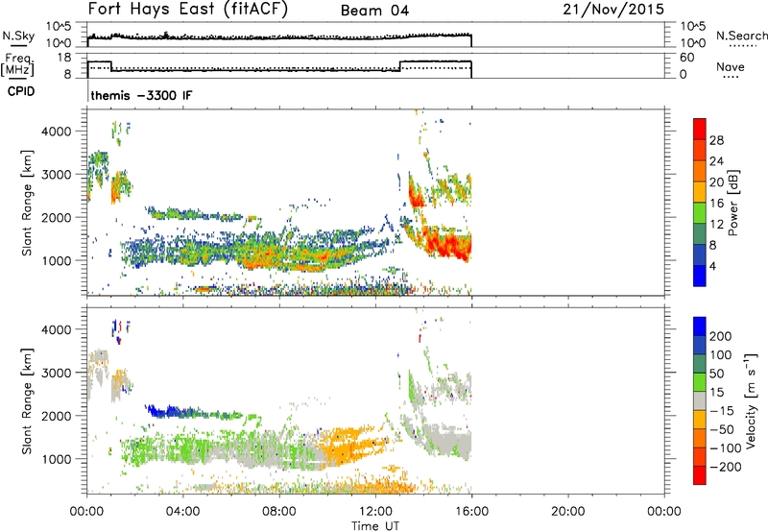Click the 'Velocity [m s-1]' colorbar label

point(751,400)
